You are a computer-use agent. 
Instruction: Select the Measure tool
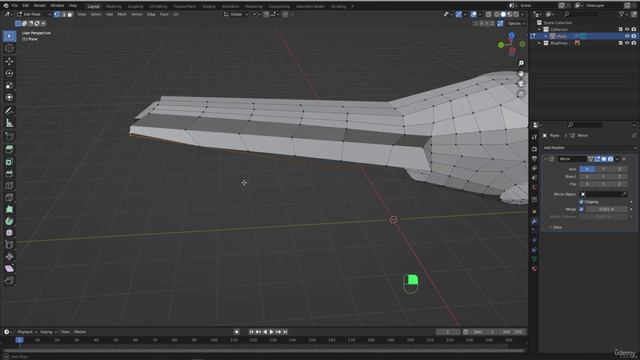[9, 123]
